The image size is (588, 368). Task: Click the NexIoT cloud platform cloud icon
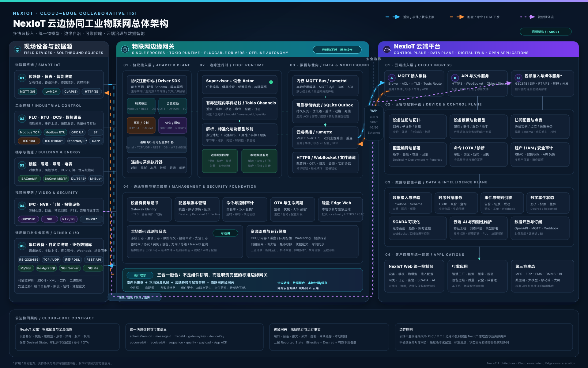(x=387, y=49)
